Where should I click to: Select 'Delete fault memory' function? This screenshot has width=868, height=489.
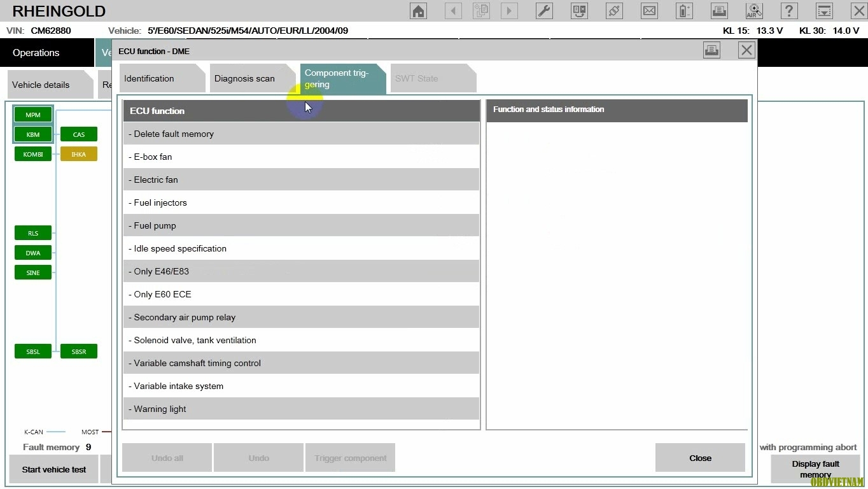pos(301,134)
